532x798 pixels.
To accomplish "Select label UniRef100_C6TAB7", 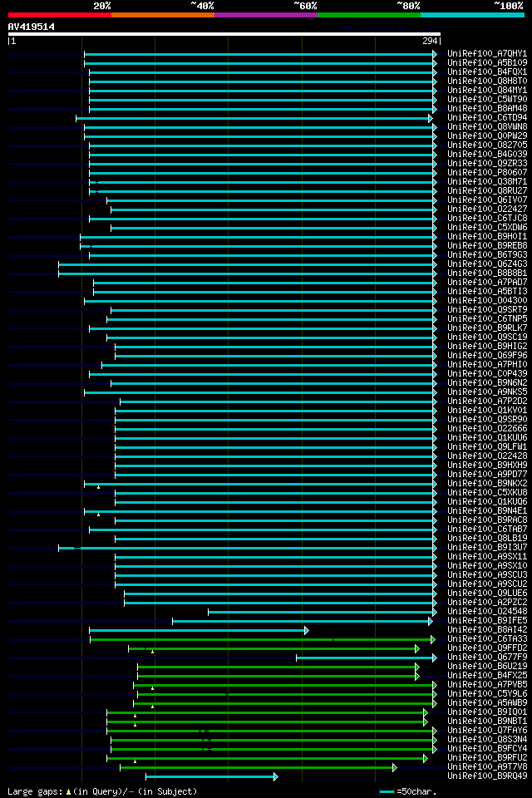I will [487, 530].
